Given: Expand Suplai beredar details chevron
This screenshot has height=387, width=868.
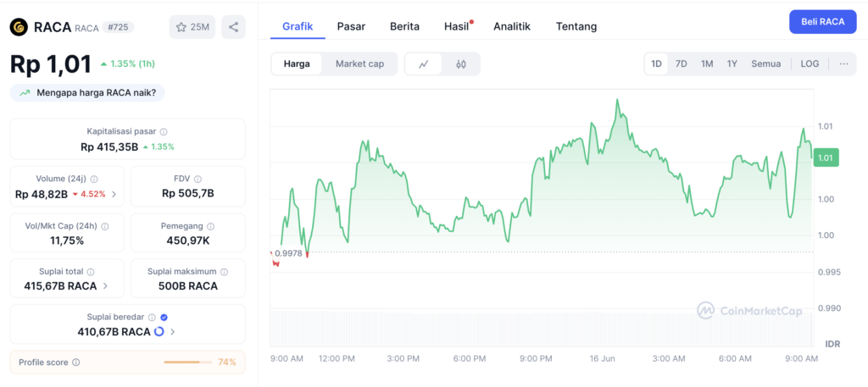Looking at the screenshot, I should click(x=173, y=332).
